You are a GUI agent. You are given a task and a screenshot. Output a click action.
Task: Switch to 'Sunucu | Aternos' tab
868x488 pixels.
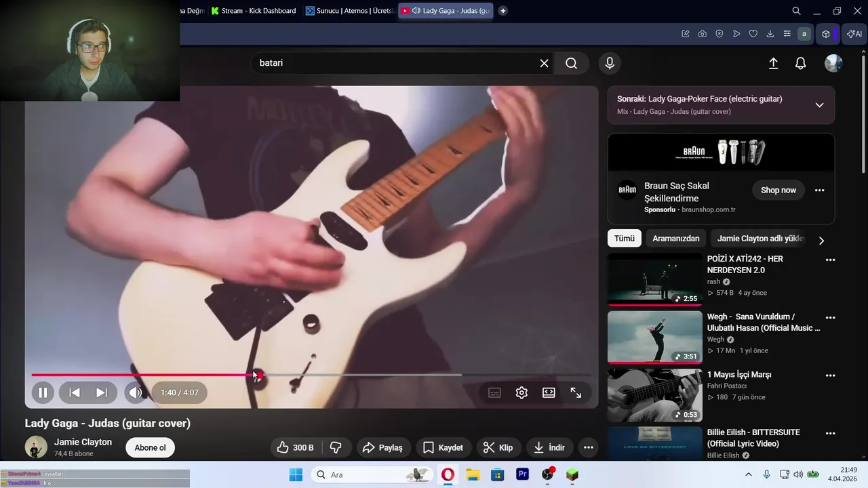[x=349, y=11]
